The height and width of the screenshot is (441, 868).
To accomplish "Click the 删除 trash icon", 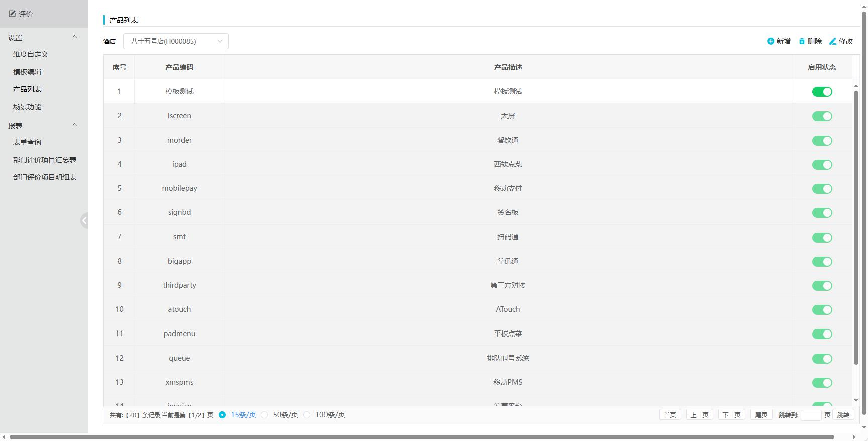I will [802, 41].
